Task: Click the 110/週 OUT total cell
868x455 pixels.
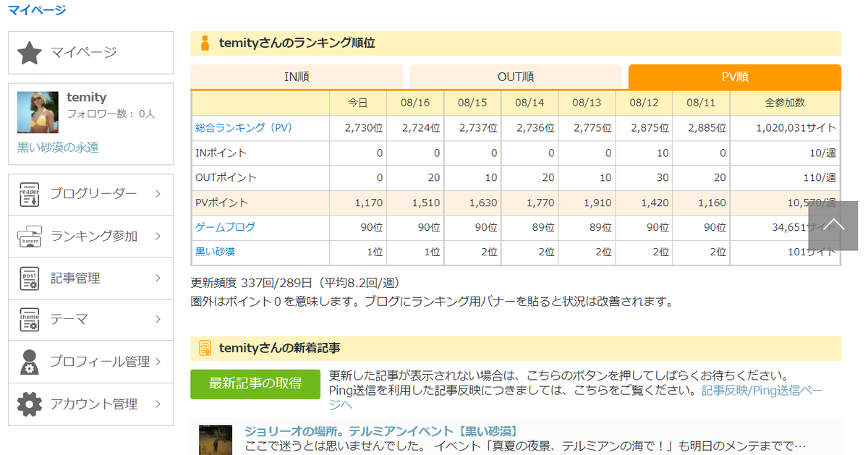Action: 785,178
